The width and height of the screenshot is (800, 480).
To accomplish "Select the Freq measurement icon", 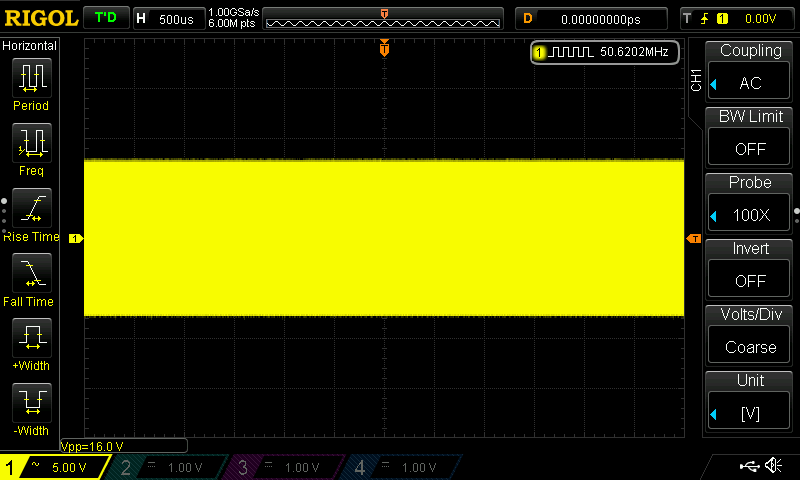I will 32,143.
